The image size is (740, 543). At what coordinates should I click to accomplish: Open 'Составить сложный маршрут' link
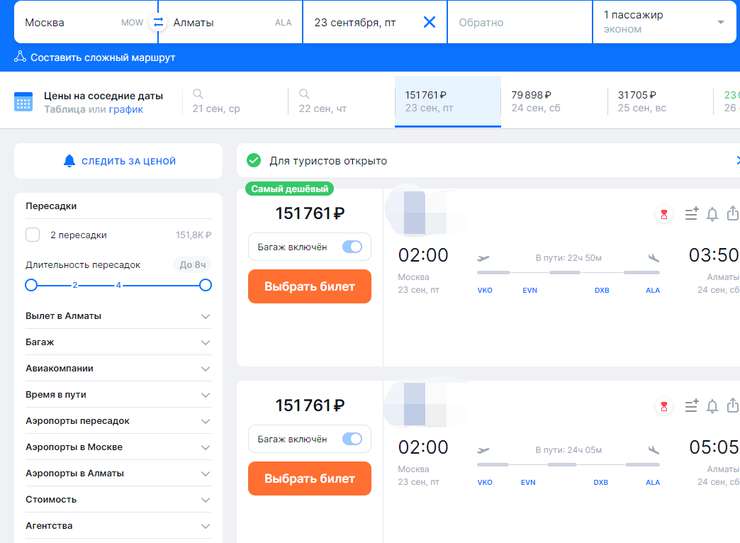(x=94, y=57)
